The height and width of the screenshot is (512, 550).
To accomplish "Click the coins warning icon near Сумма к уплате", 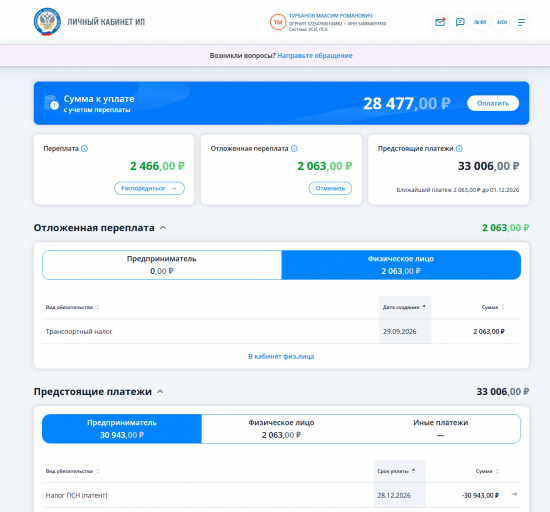I will click(x=52, y=103).
